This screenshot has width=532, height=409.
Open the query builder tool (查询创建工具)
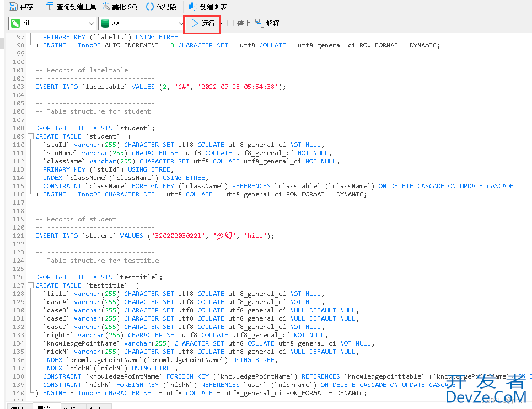(x=71, y=7)
